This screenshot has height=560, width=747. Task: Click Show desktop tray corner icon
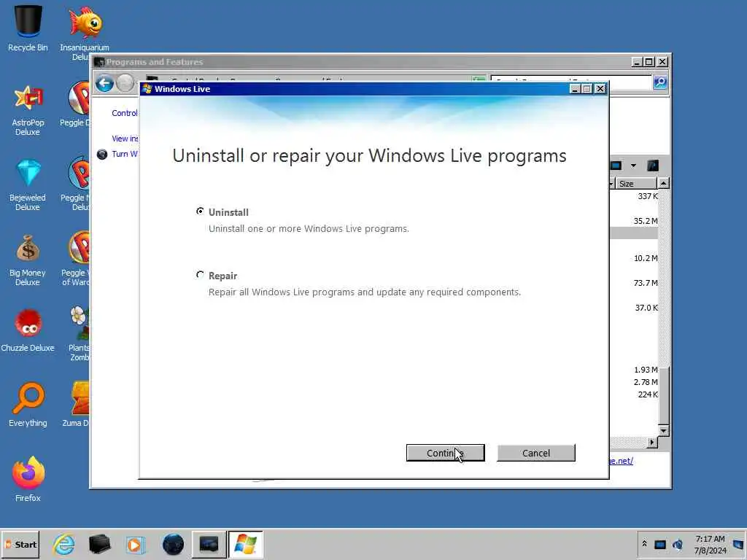tap(739, 544)
